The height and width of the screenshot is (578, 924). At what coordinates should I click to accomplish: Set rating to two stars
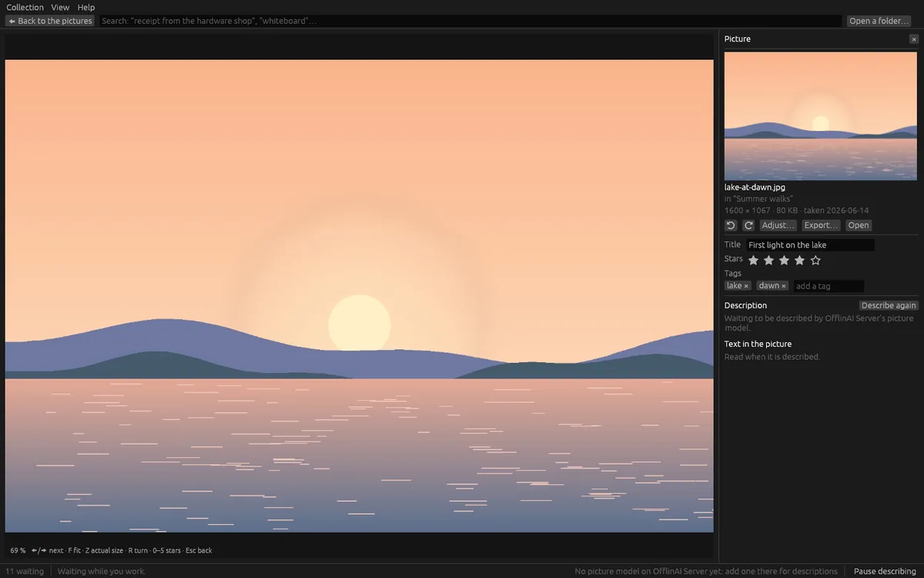click(768, 260)
